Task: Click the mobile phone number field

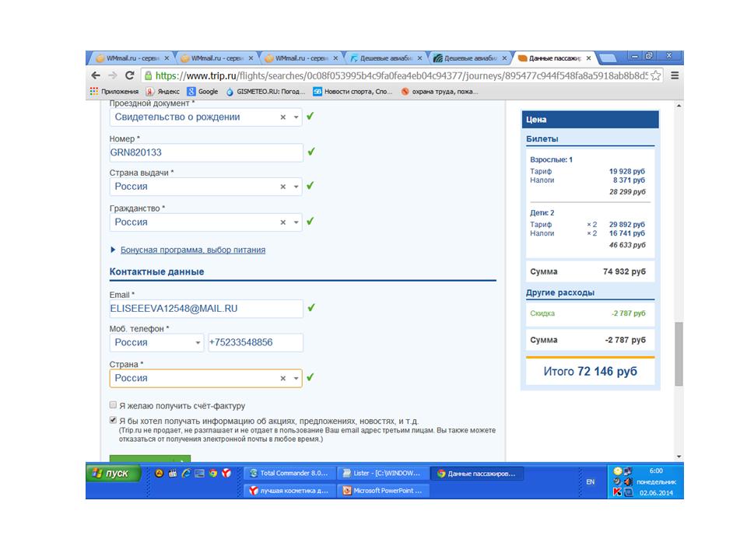Action: click(255, 342)
